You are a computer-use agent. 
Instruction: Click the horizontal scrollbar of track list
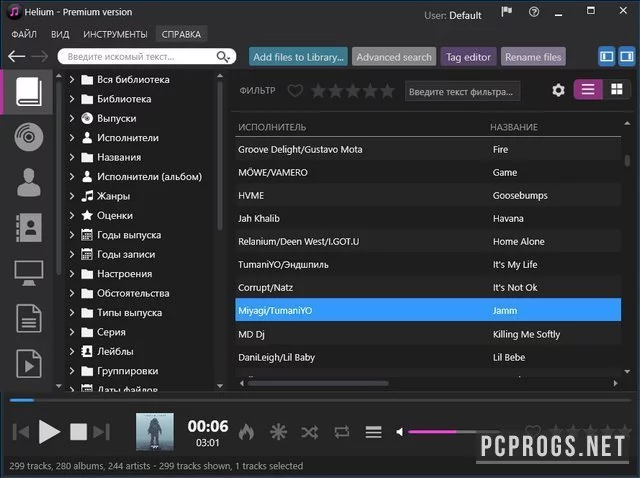pos(318,383)
